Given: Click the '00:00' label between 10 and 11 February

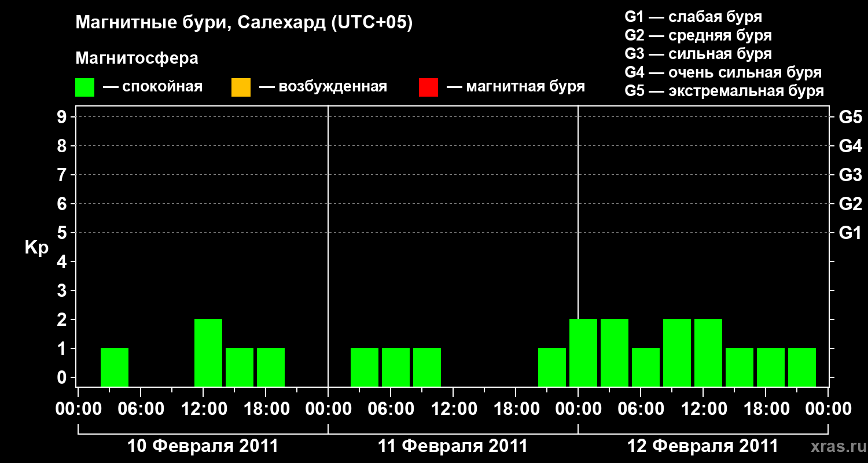Looking at the screenshot, I should [328, 409].
